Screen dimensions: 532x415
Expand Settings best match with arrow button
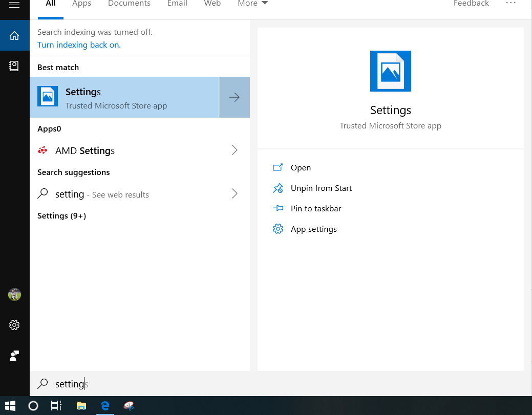(x=235, y=97)
